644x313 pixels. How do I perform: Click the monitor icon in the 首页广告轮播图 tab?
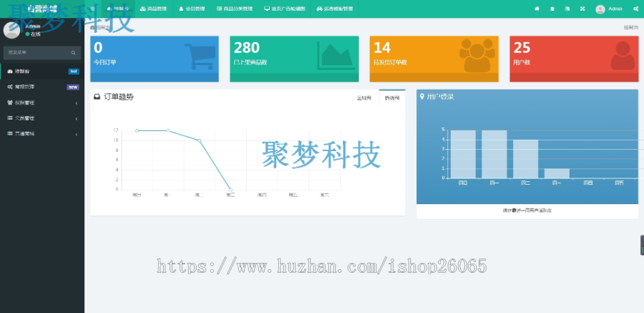(x=267, y=9)
